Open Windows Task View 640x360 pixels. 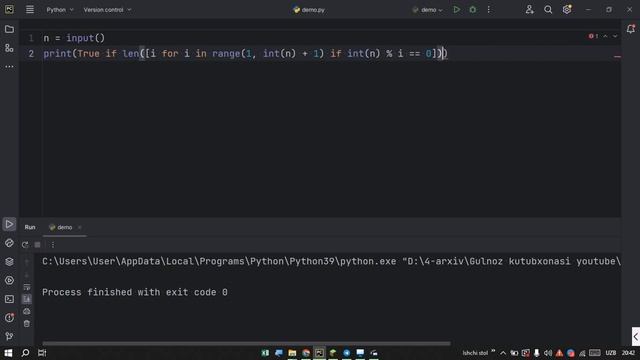click(x=42, y=353)
